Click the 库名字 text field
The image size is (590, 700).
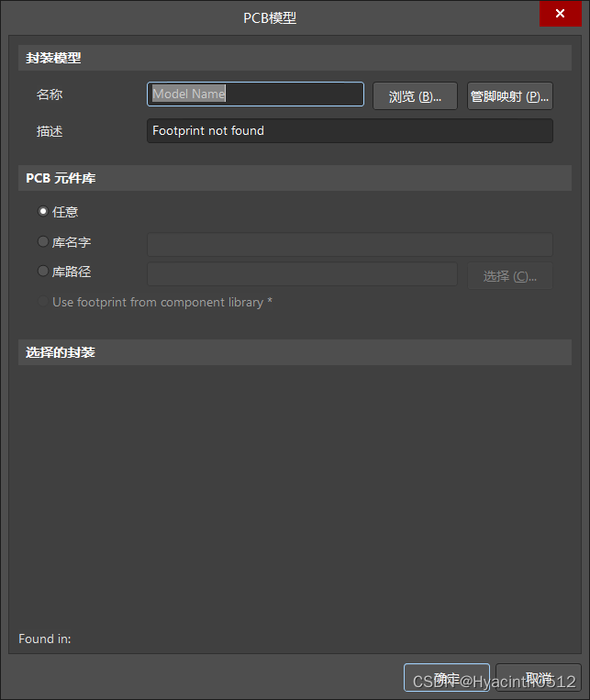pos(350,244)
